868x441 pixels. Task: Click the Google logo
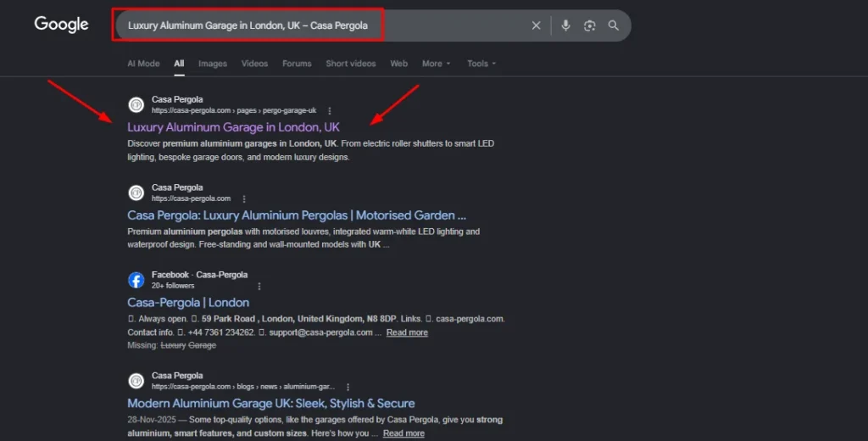click(x=61, y=25)
